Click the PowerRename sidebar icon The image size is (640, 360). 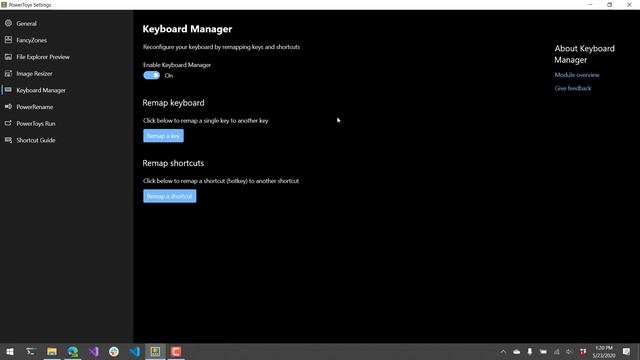pyautogui.click(x=8, y=107)
